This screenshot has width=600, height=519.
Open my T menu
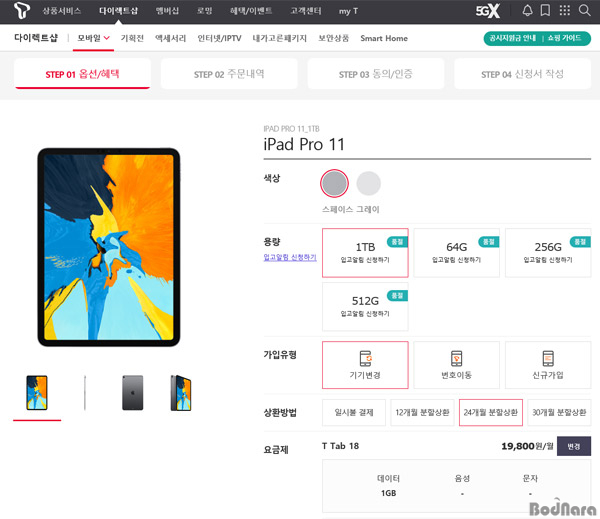[x=348, y=11]
